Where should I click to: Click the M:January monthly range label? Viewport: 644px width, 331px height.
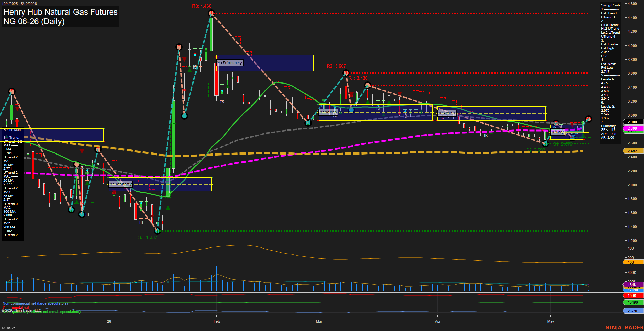pos(120,184)
